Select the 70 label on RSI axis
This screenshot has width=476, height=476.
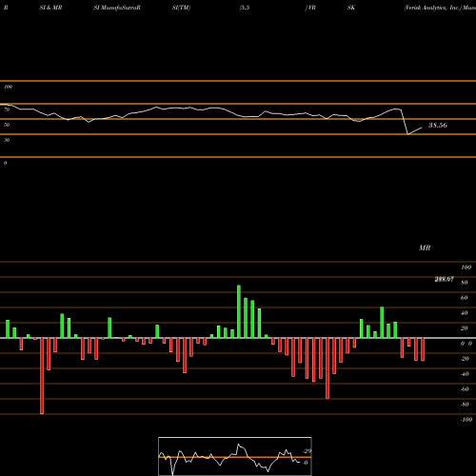click(7, 109)
